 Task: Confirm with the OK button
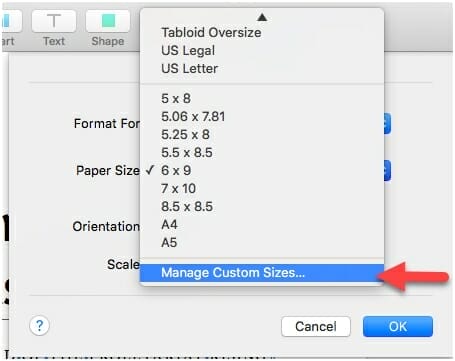(x=398, y=326)
